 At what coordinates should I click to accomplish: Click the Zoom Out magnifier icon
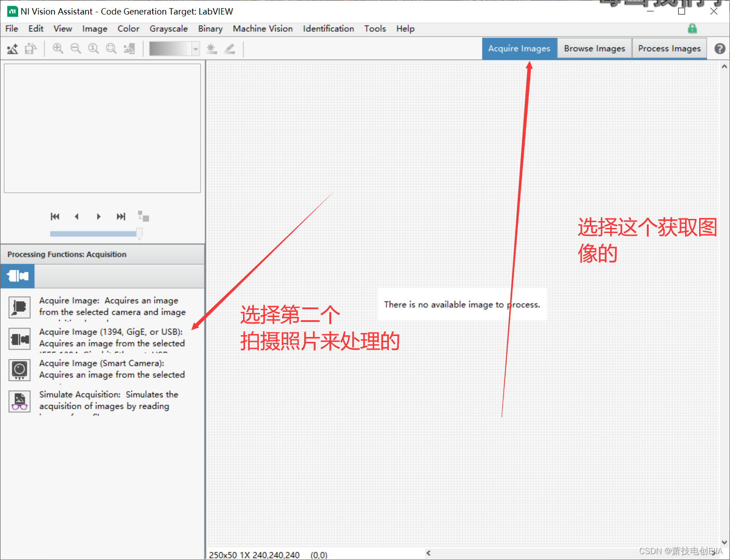click(75, 49)
